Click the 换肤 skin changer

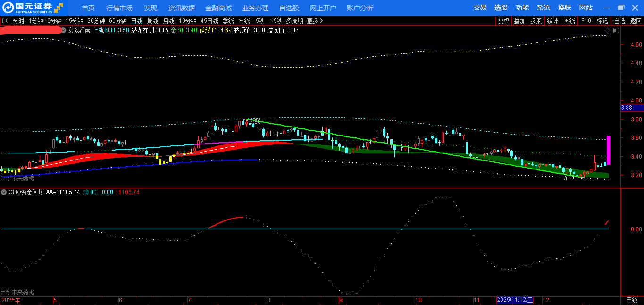point(564,8)
